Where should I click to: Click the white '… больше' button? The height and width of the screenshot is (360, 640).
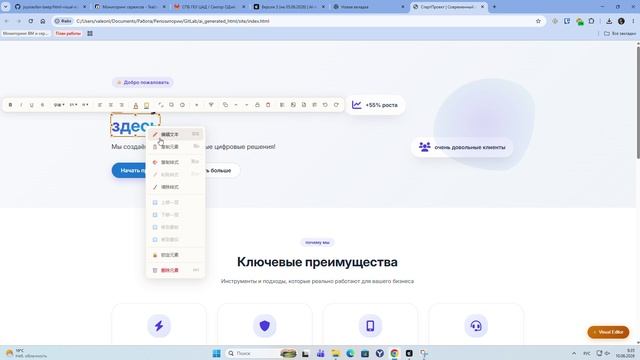pyautogui.click(x=222, y=170)
